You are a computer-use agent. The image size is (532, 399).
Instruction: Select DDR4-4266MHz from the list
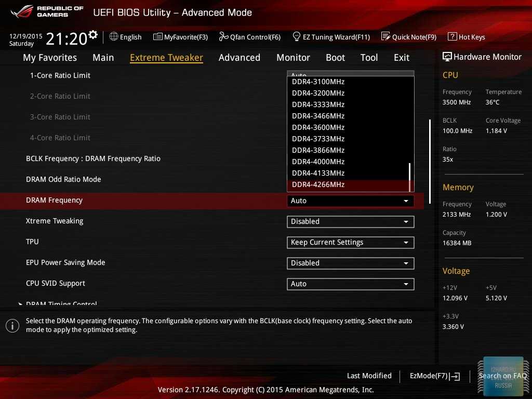coord(318,184)
